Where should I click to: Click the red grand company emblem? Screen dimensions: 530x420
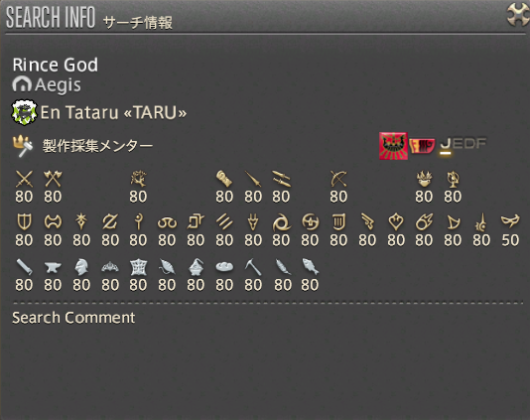pyautogui.click(x=393, y=146)
